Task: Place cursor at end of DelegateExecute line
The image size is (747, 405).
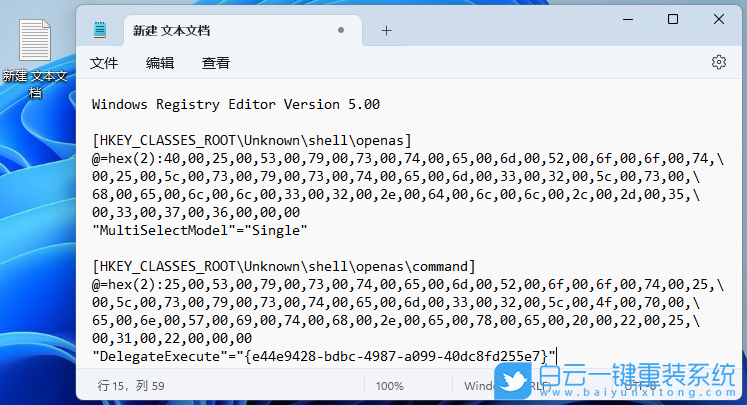Action: (555, 356)
